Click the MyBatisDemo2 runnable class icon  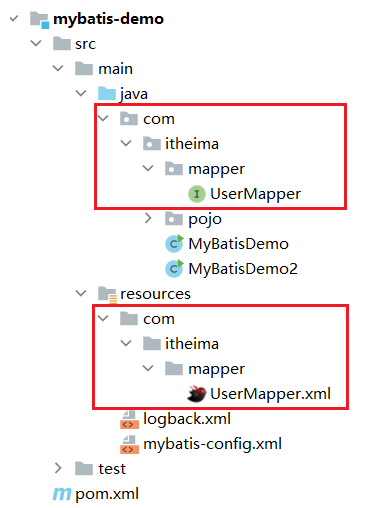pyautogui.click(x=174, y=269)
